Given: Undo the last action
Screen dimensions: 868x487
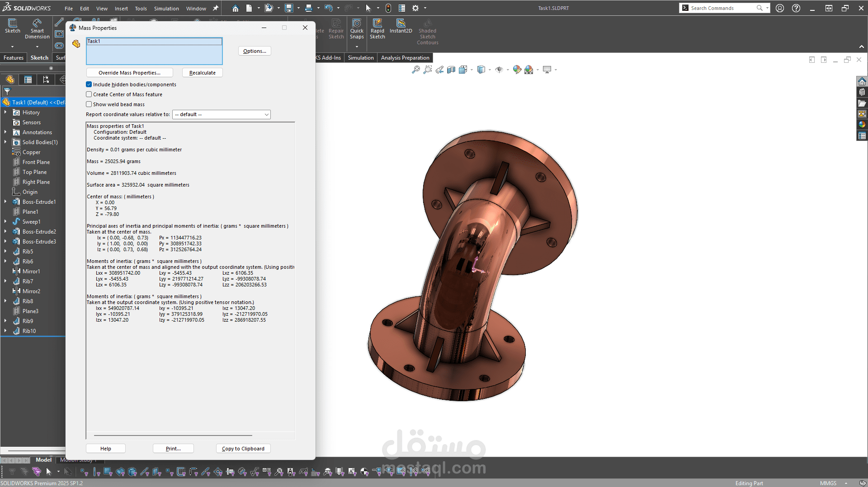Looking at the screenshot, I should coord(329,8).
